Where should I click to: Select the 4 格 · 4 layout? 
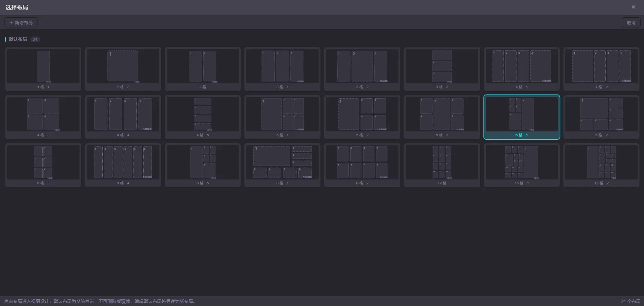coord(123,117)
